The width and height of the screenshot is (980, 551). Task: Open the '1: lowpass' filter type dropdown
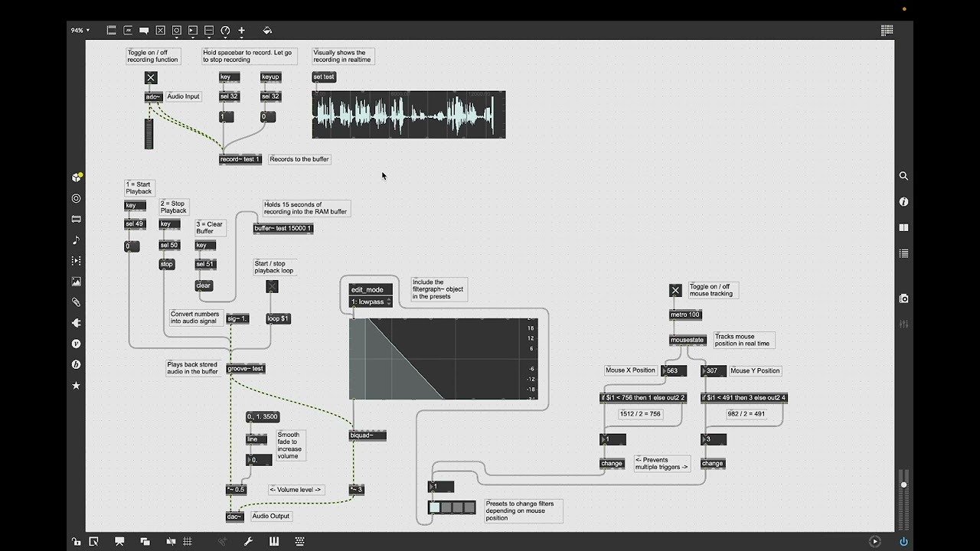click(371, 302)
